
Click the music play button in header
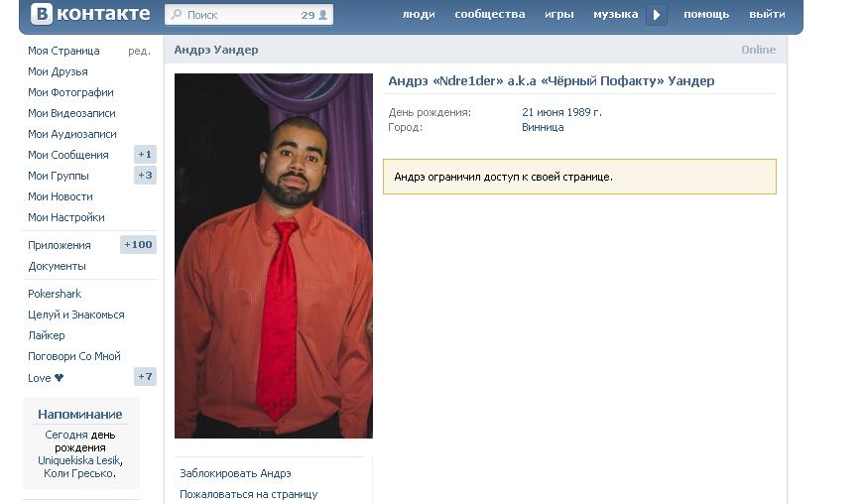click(x=657, y=15)
